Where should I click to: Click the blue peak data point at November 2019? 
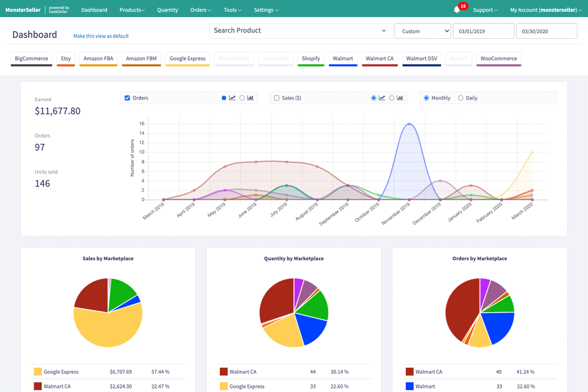pos(409,124)
